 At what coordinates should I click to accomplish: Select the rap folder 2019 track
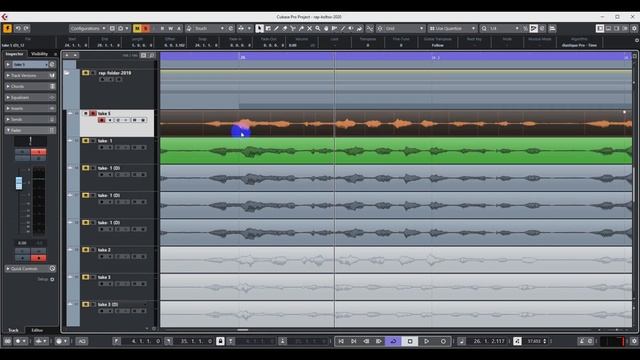click(117, 88)
